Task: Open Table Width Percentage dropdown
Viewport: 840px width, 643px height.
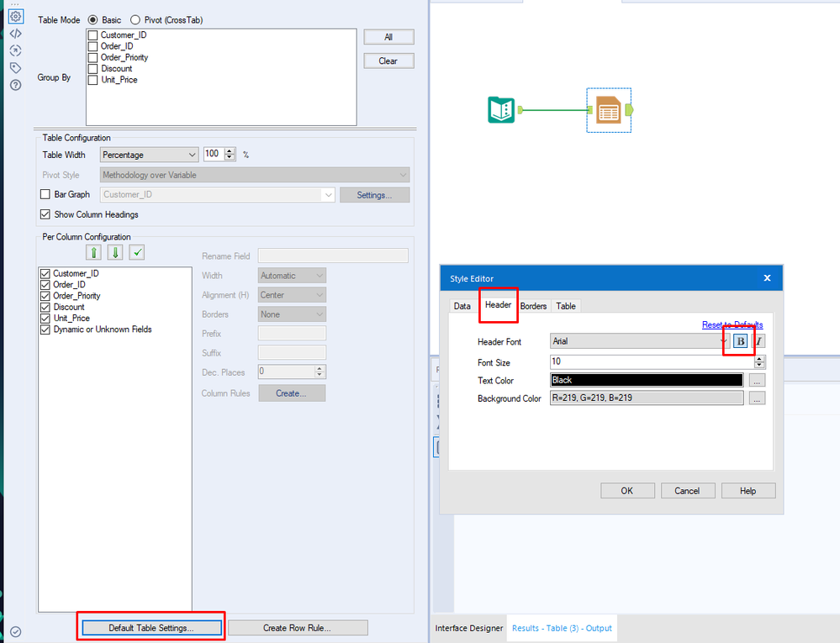Action: click(x=149, y=155)
